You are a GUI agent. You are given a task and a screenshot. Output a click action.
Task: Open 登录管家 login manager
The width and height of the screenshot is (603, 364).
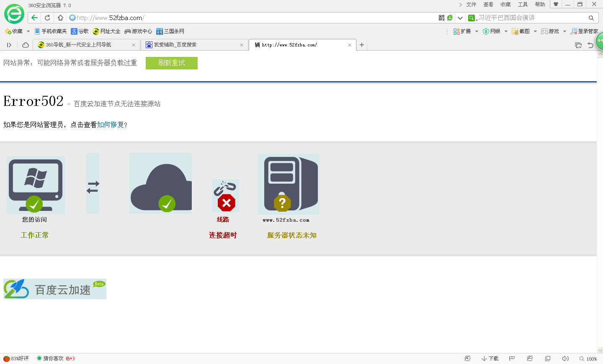(585, 31)
